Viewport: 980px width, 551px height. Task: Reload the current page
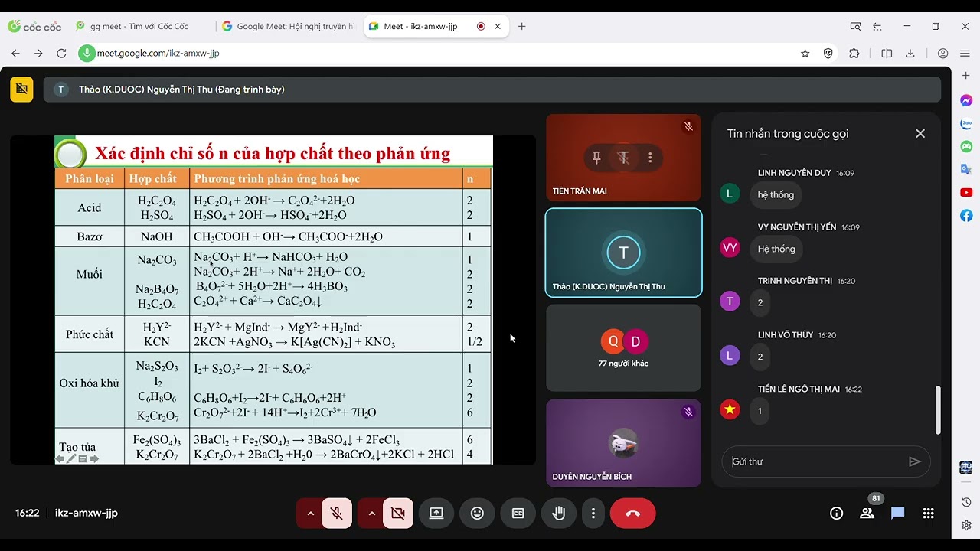pyautogui.click(x=61, y=54)
